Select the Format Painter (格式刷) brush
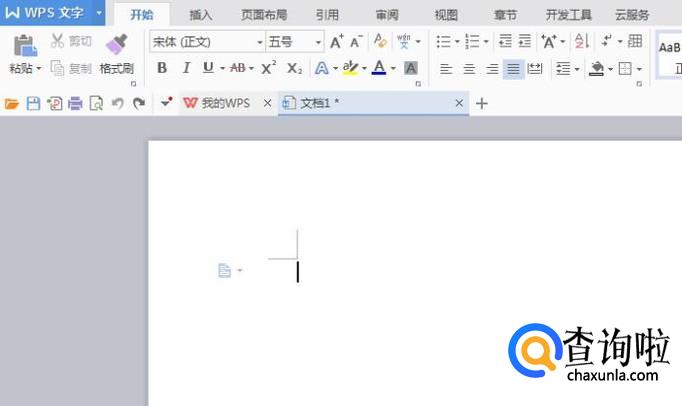682x406 pixels. point(117,44)
